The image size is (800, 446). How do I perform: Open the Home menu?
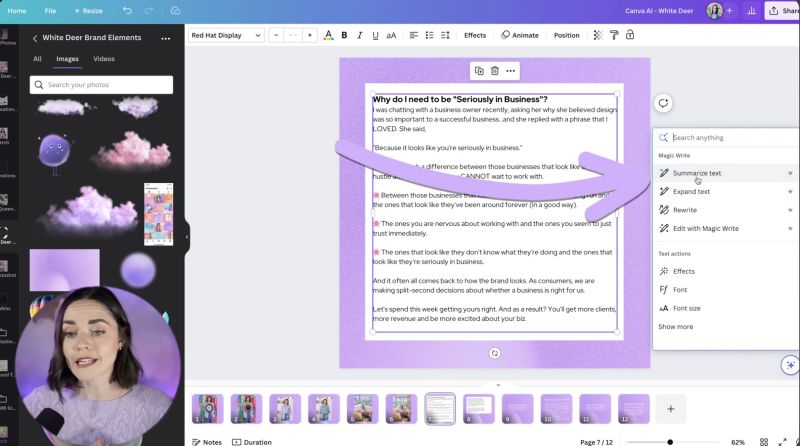pos(17,11)
